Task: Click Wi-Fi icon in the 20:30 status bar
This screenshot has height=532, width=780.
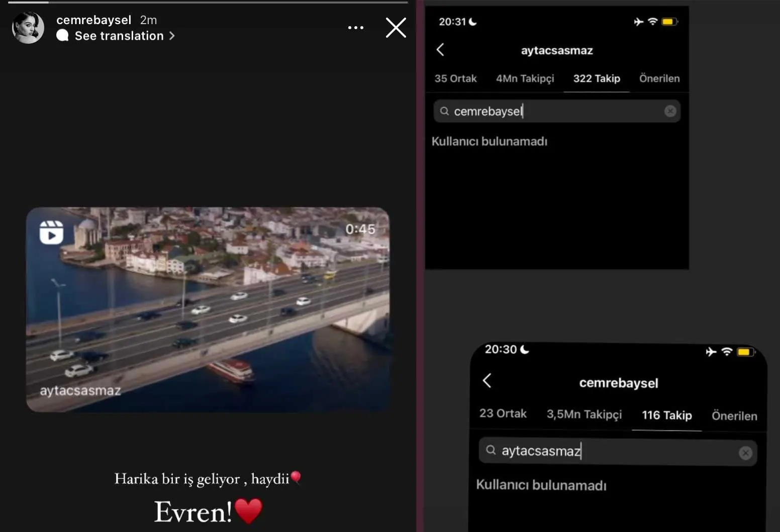Action: [727, 352]
